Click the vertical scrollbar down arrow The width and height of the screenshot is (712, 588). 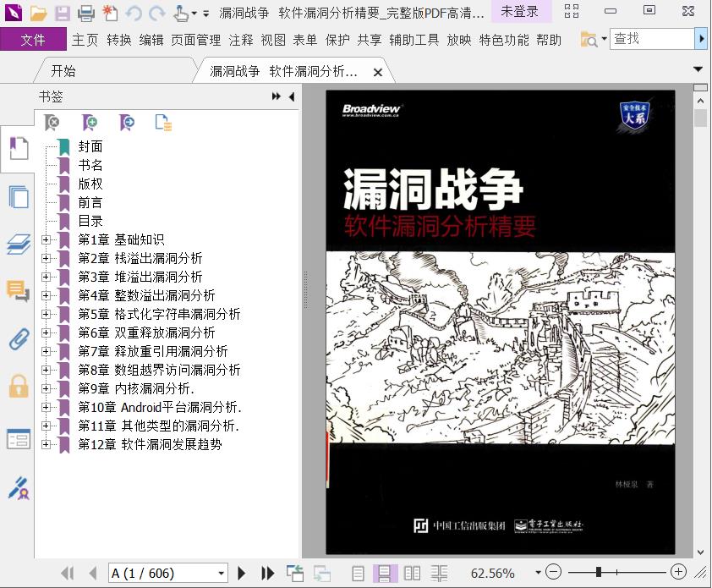coord(701,552)
